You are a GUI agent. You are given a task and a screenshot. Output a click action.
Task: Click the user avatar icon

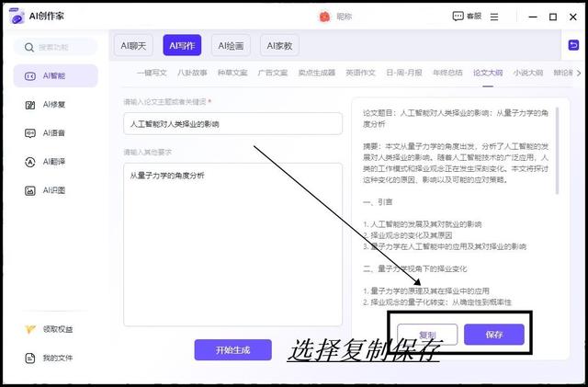pyautogui.click(x=324, y=17)
